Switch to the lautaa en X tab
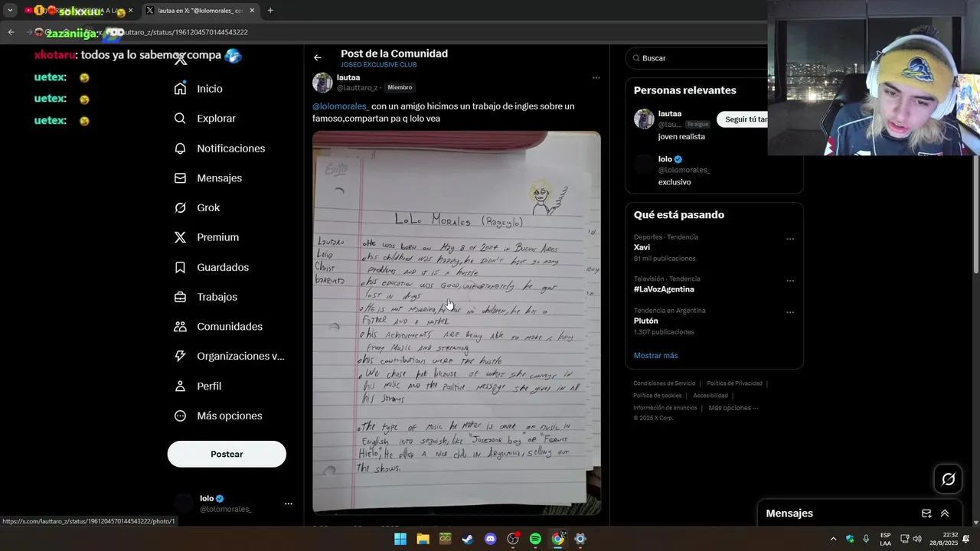980x551 pixels. [199, 11]
